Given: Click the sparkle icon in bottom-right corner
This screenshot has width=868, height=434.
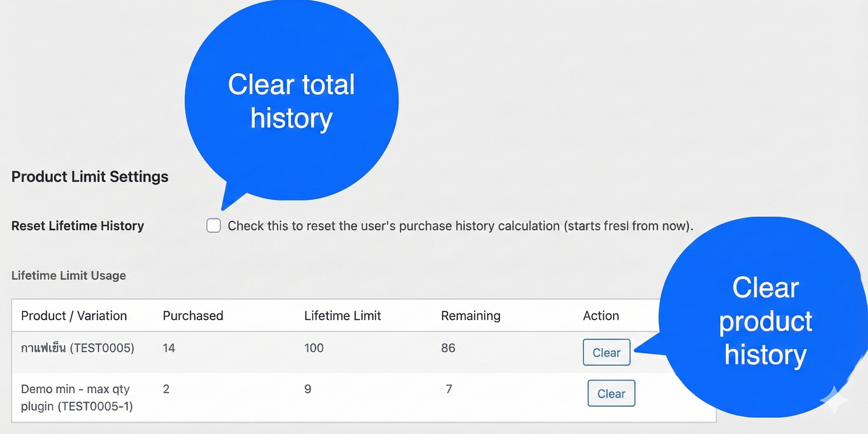Looking at the screenshot, I should pos(834,401).
